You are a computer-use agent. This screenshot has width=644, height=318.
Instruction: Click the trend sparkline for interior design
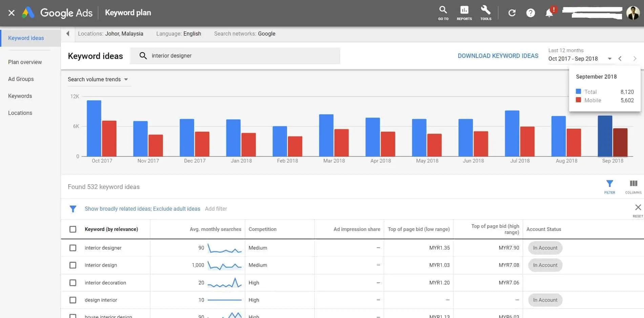point(224,266)
